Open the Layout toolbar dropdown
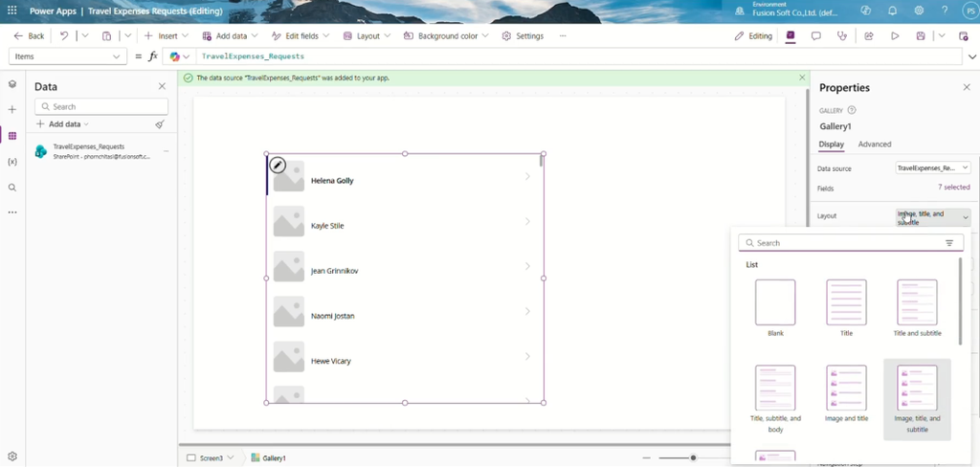The height and width of the screenshot is (467, 980). [x=367, y=36]
